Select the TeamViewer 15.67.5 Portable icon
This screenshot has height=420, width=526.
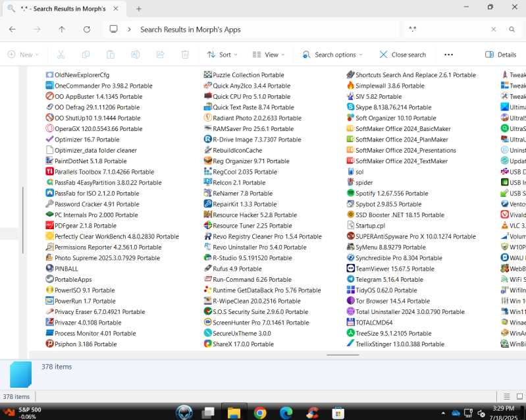pos(350,269)
